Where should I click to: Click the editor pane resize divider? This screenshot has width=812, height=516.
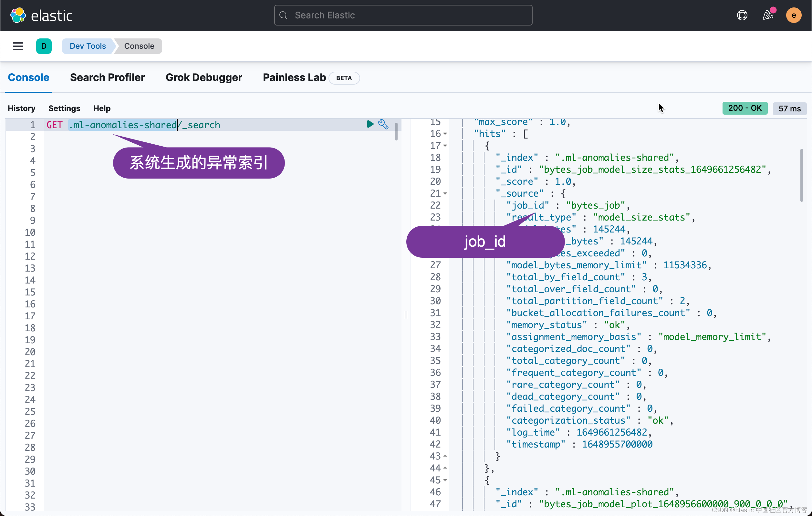pyautogui.click(x=406, y=315)
